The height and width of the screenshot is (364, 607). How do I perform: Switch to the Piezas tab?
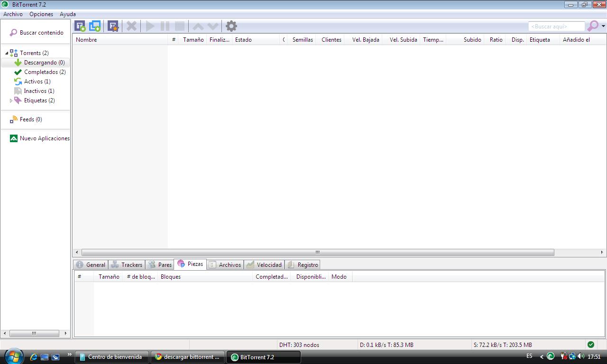(x=190, y=264)
